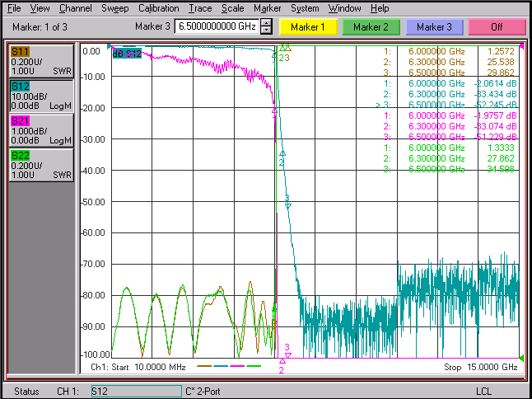Viewport: 532px width, 399px height.
Task: Open the Scale menu
Action: [x=233, y=8]
